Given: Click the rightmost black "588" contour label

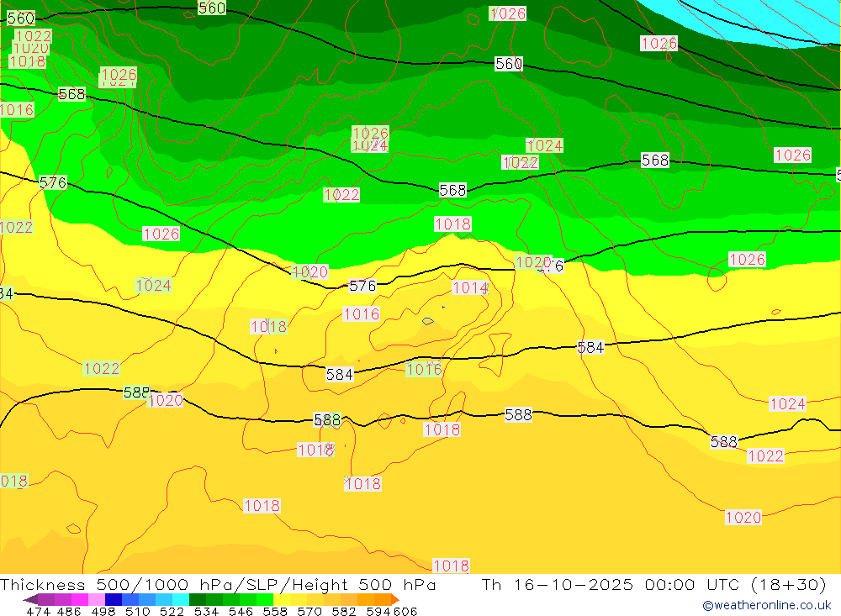Looking at the screenshot, I should pyautogui.click(x=724, y=442).
